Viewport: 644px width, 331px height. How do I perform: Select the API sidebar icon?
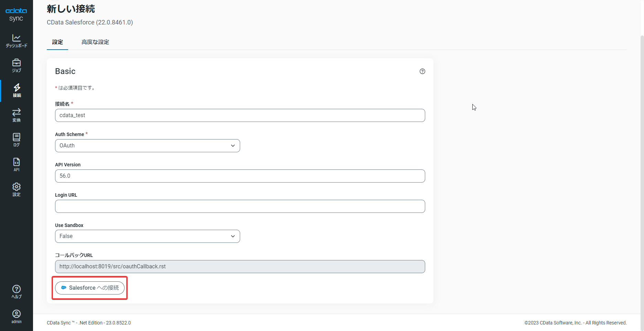pos(16,164)
